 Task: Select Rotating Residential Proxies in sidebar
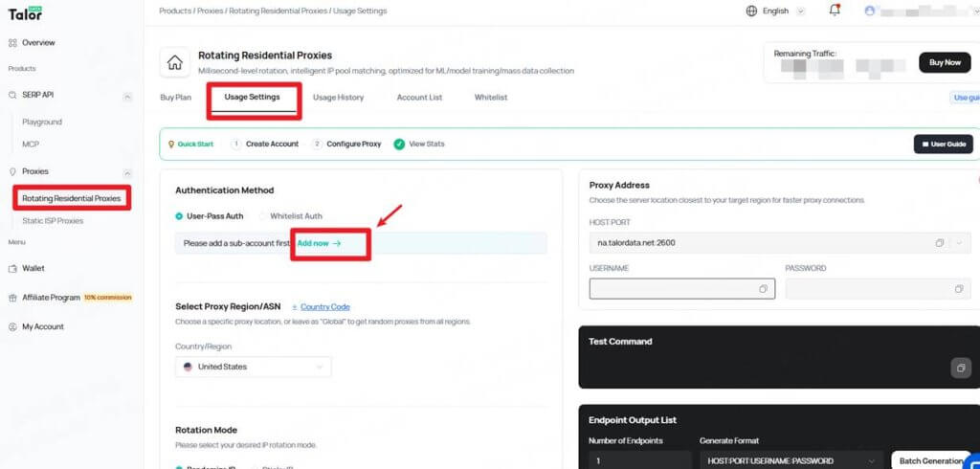[71, 198]
